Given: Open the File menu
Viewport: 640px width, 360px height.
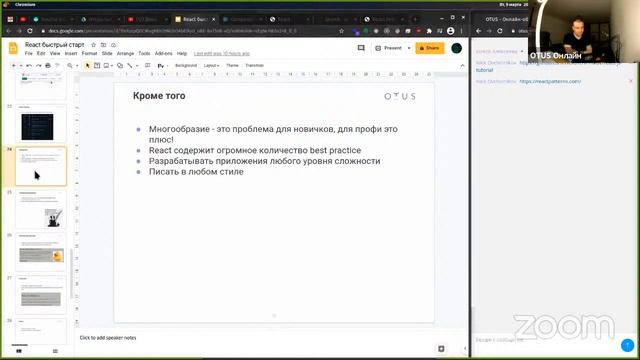Looking at the screenshot, I should [x=29, y=53].
